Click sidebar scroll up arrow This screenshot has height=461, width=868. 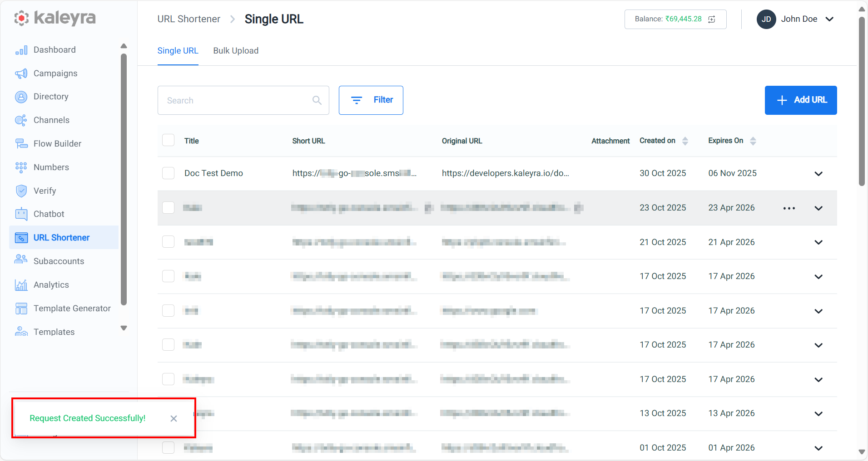tap(124, 46)
